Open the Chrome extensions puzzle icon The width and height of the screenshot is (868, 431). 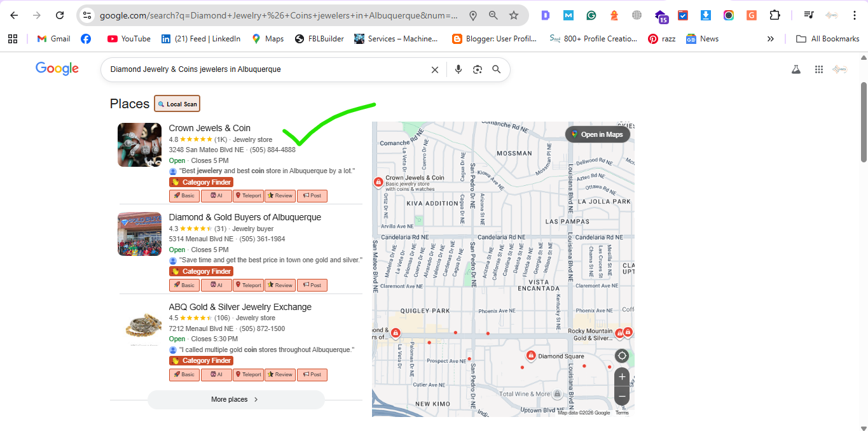775,15
